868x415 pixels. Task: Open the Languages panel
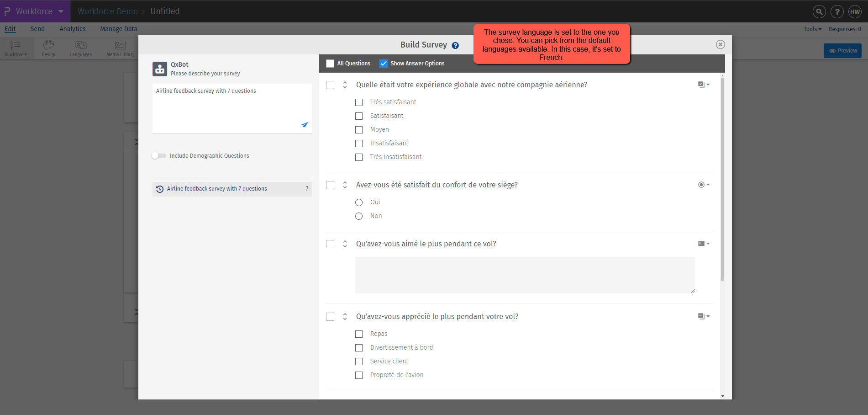80,48
